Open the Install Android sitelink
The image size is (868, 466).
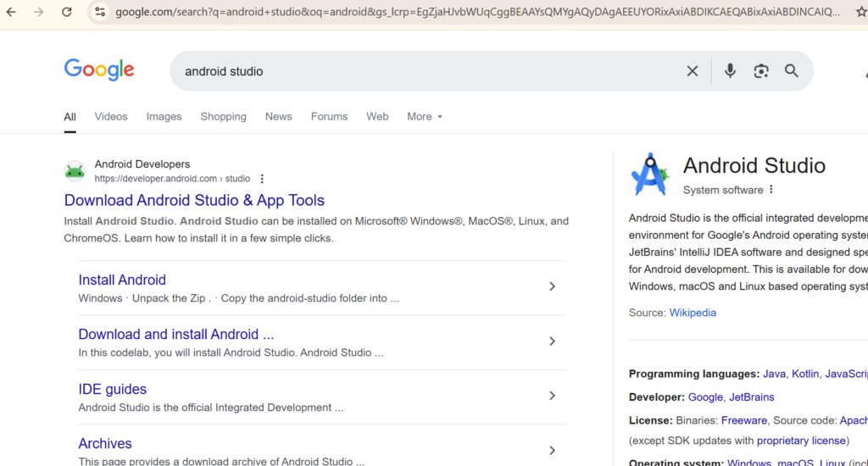pos(122,280)
